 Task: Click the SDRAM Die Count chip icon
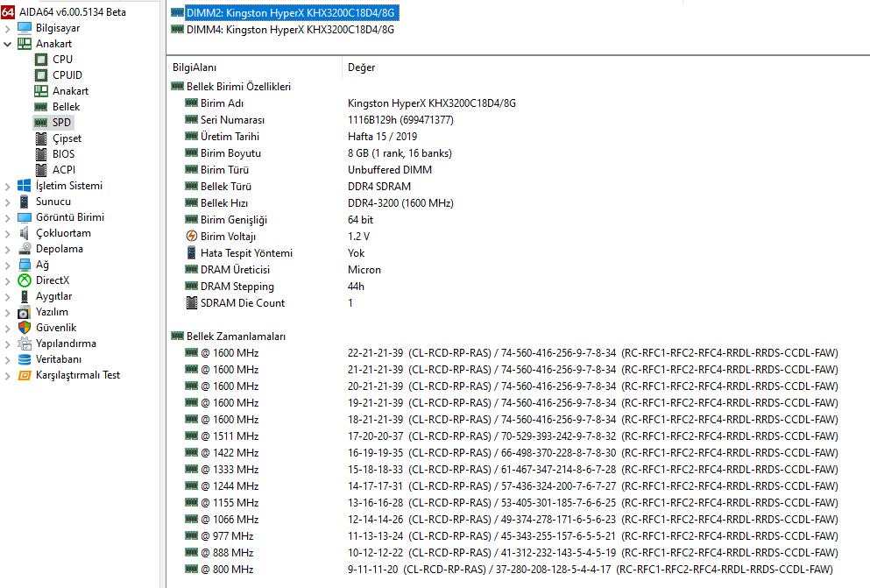pyautogui.click(x=191, y=302)
